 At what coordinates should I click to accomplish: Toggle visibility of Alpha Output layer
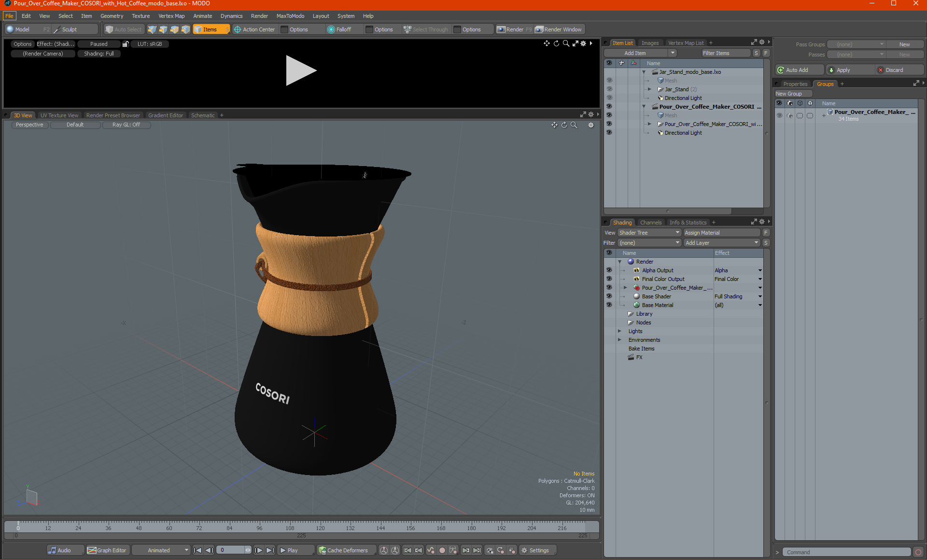coord(609,270)
